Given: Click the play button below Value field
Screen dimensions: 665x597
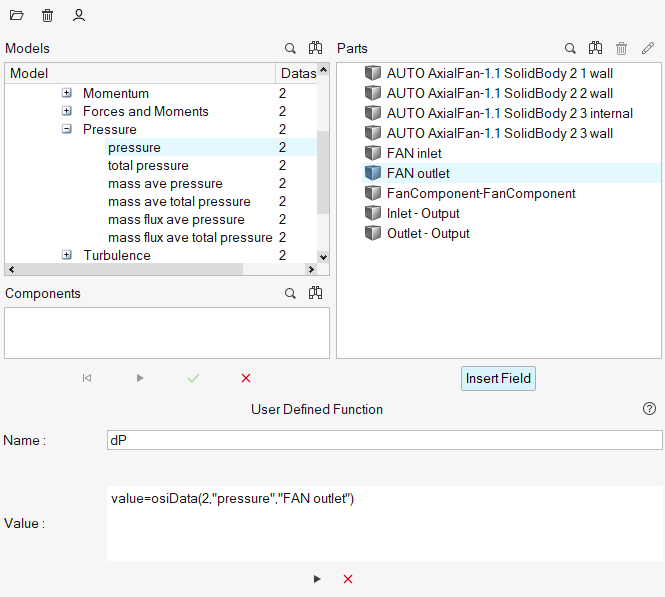Looking at the screenshot, I should click(317, 579).
